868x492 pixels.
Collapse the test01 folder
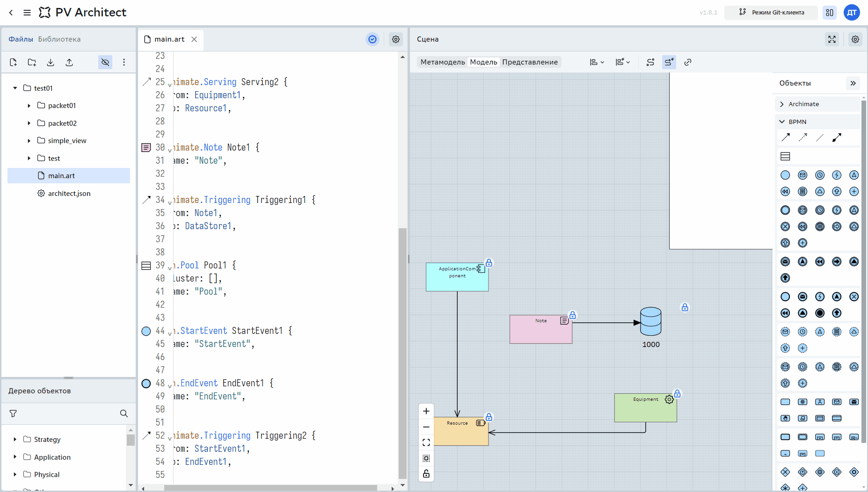point(15,88)
